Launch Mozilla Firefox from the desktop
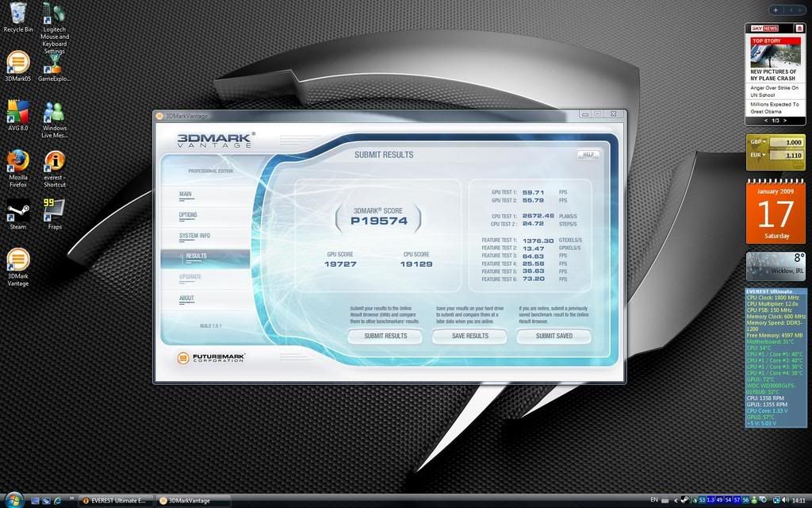Image resolution: width=812 pixels, height=508 pixels. (x=18, y=168)
